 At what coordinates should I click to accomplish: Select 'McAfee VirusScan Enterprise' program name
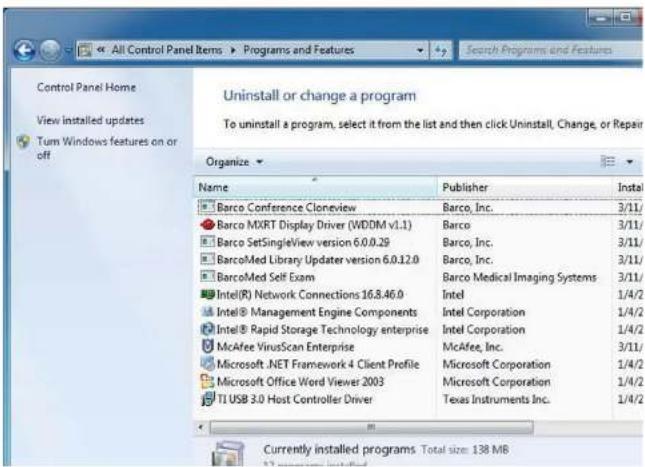point(285,347)
